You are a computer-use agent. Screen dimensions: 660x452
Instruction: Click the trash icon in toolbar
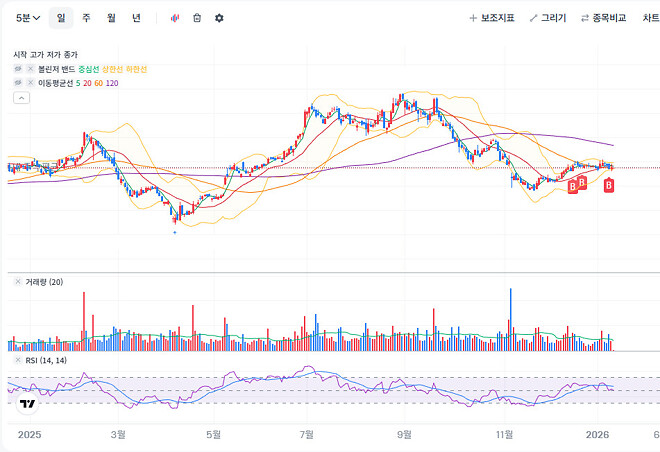[197, 18]
